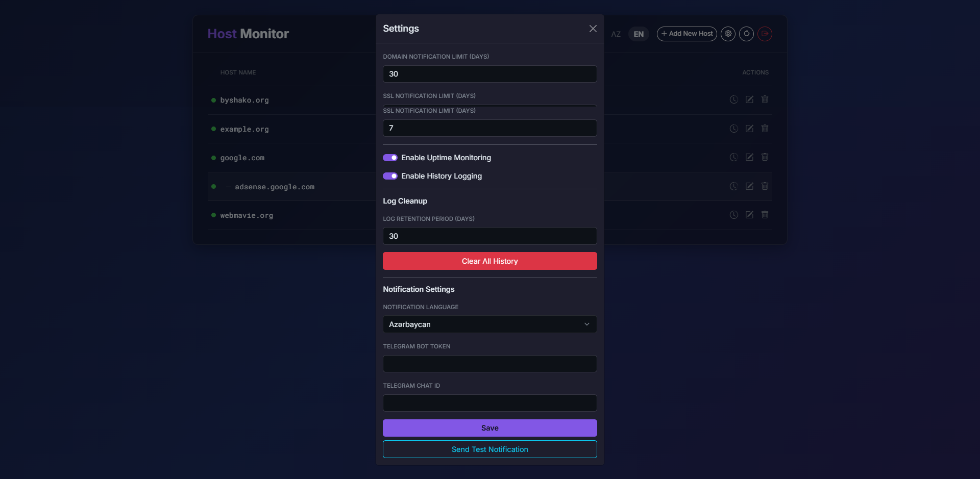980x479 pixels.
Task: Select the EN language tab
Action: tap(638, 34)
